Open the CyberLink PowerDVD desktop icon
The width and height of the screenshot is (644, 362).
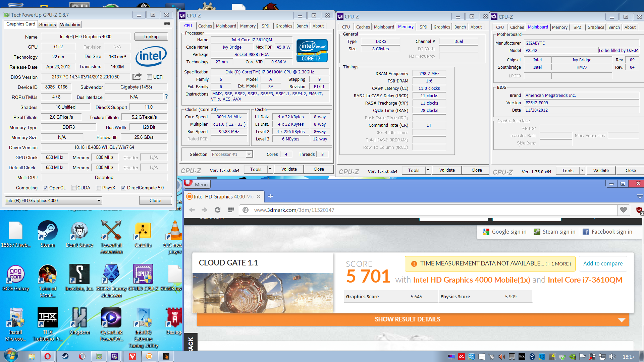(x=111, y=324)
